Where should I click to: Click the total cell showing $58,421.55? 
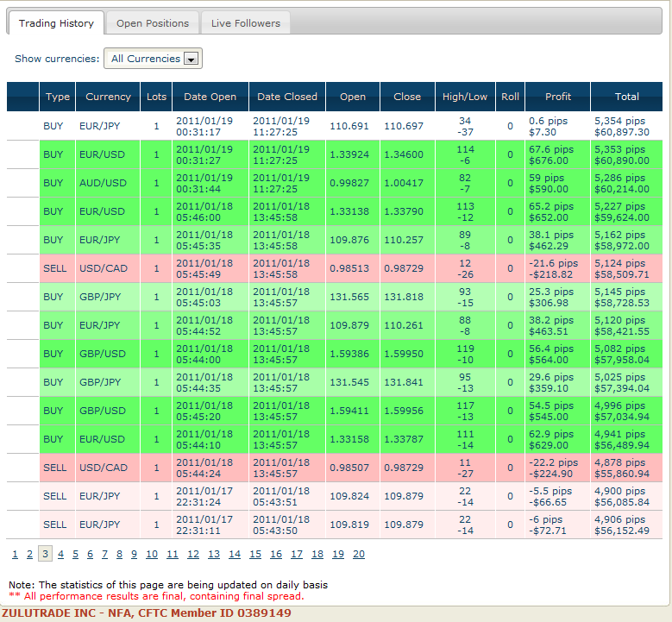[626, 326]
